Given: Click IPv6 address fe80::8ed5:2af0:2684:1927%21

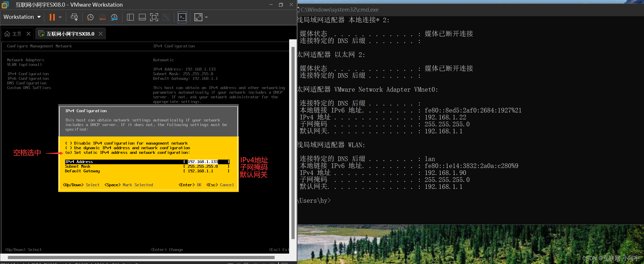Looking at the screenshot, I should [x=473, y=110].
